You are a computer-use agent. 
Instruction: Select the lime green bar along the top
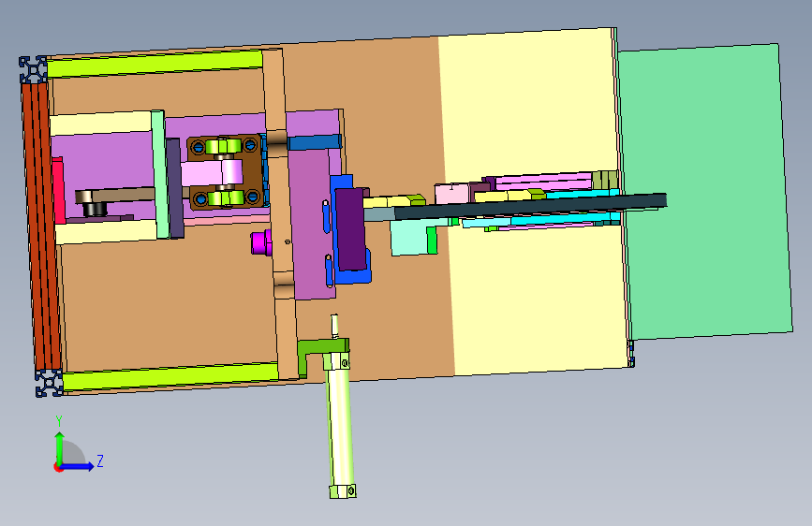tap(155, 65)
